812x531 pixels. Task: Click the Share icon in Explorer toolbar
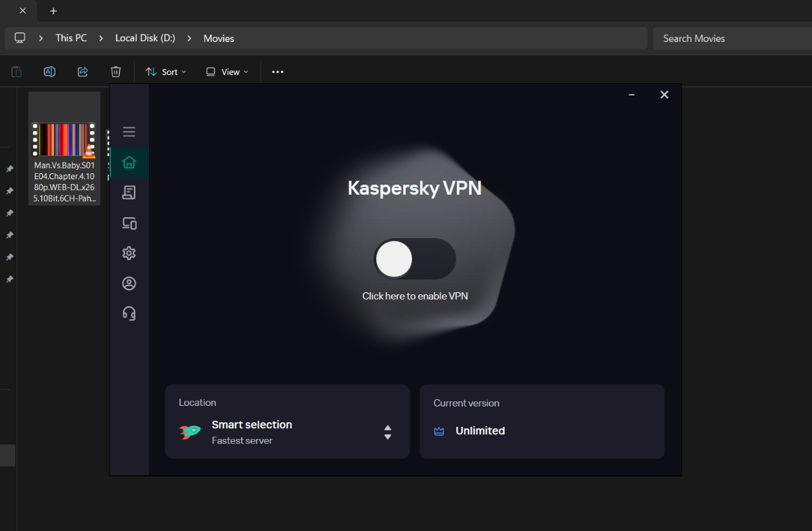point(83,72)
